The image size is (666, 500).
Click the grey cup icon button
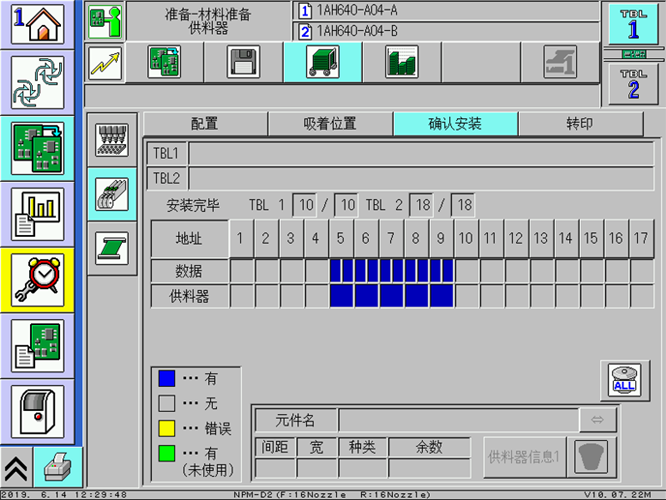pyautogui.click(x=591, y=457)
